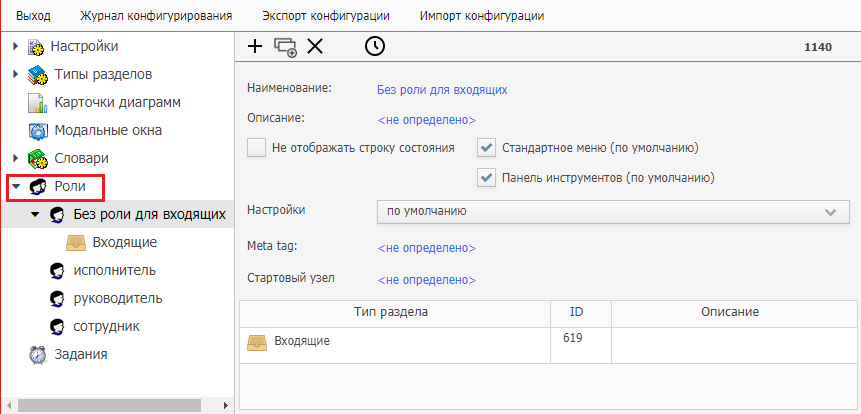Screen dimensions: 861x414
Task: Click the Настройки tree icon
Action: tap(36, 47)
